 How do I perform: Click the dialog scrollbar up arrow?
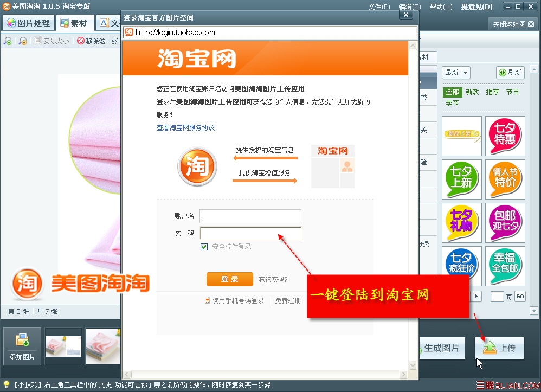click(413, 46)
